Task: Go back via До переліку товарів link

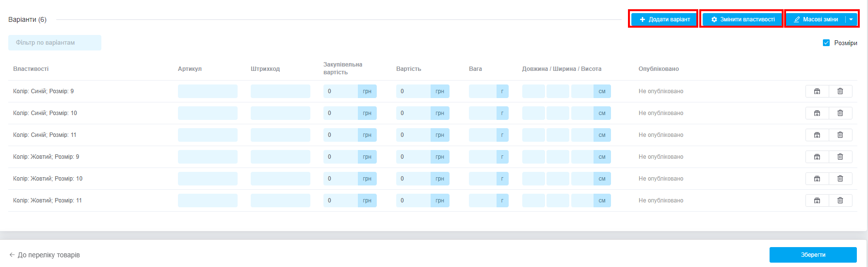Action: pyautogui.click(x=45, y=255)
